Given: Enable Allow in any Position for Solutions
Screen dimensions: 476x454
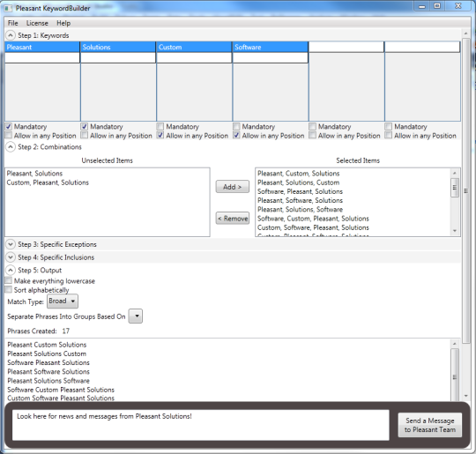Looking at the screenshot, I should click(x=85, y=135).
